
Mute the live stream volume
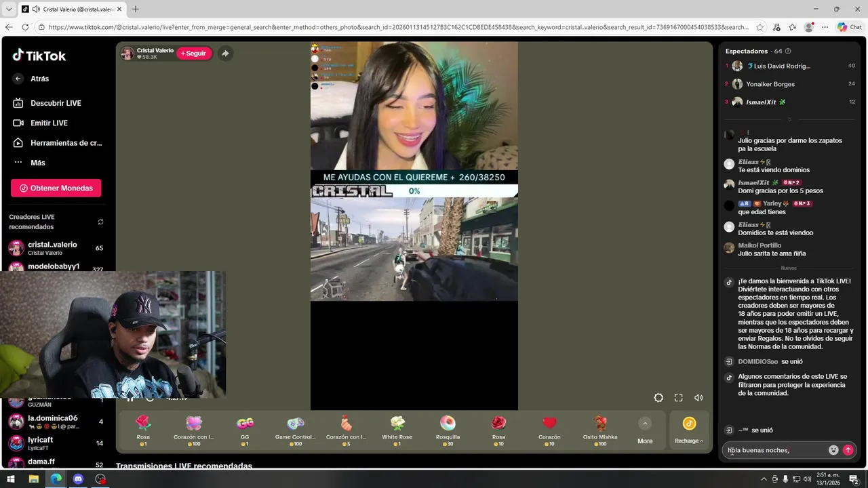click(x=698, y=398)
